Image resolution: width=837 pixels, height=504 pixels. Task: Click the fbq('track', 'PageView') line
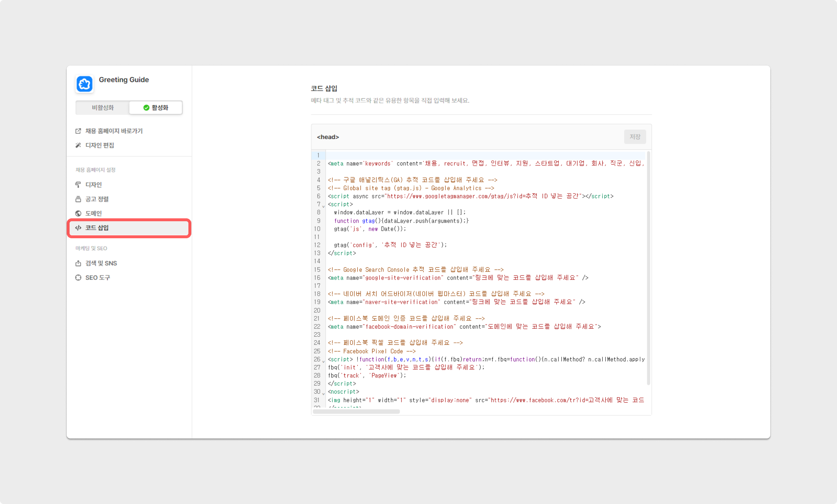pos(367,375)
